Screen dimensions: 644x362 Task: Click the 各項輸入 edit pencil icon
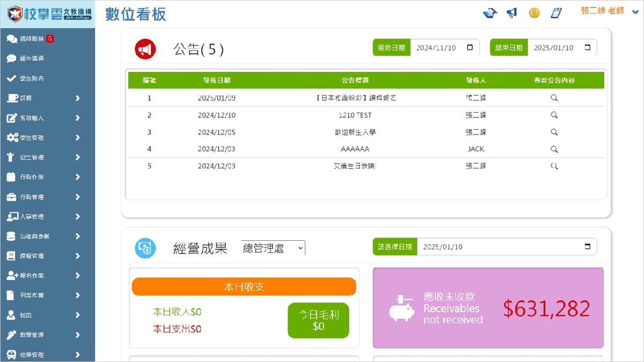point(12,118)
